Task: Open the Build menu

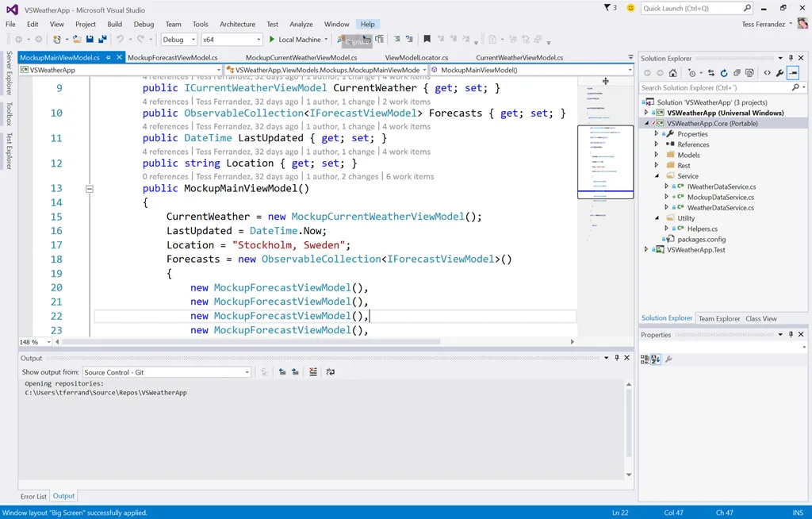Action: click(x=114, y=24)
